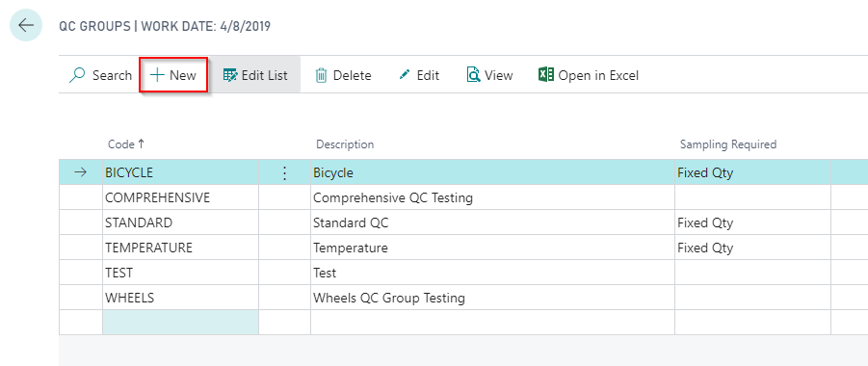The height and width of the screenshot is (366, 868).
Task: Click the Temperature description cell
Action: coord(492,248)
